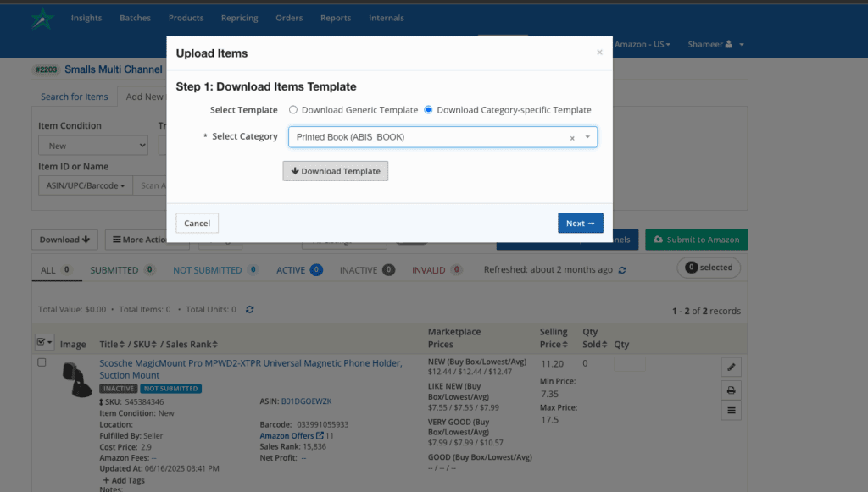Show the ALL items tab
868x492 pixels.
[57, 270]
